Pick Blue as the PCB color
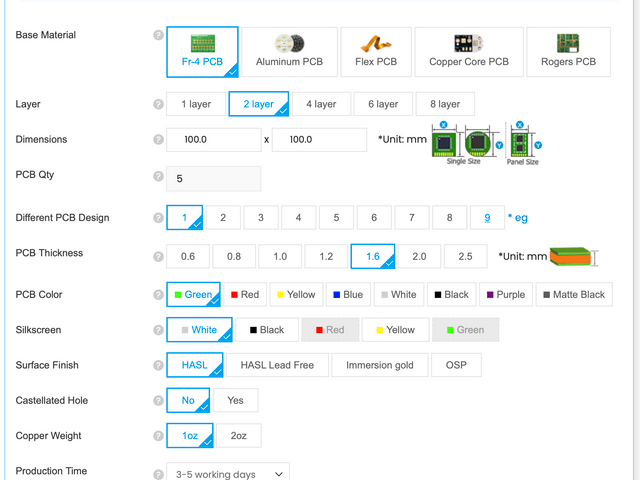 pyautogui.click(x=346, y=295)
